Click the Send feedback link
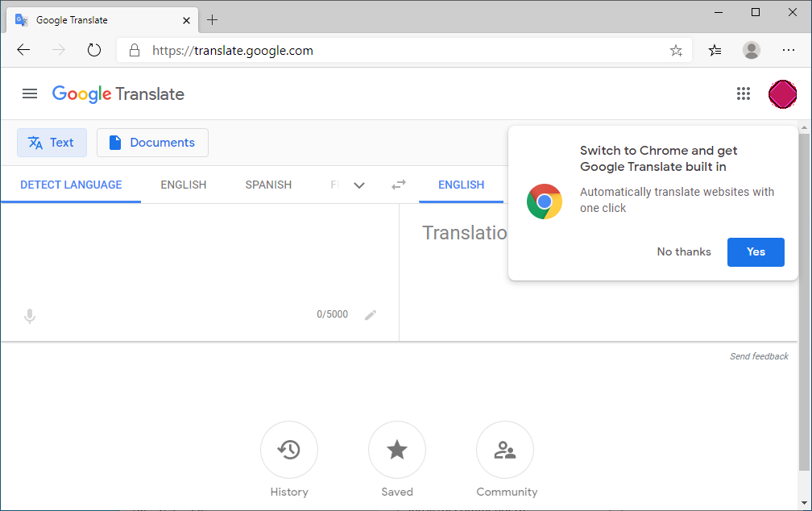 [759, 356]
